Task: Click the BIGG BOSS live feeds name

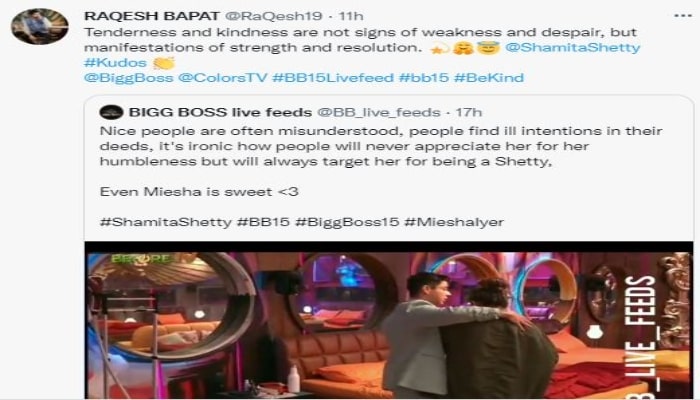Action: point(220,112)
